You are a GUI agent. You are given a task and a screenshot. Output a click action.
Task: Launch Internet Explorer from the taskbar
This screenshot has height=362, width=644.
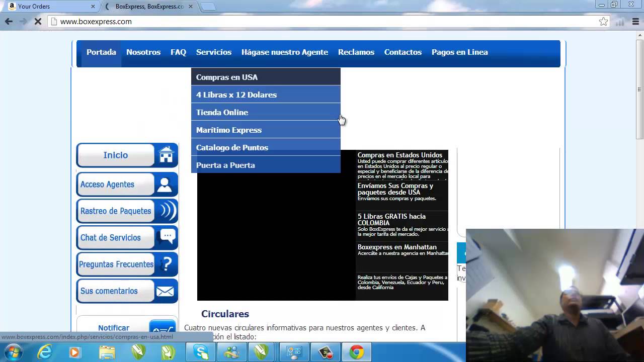coord(45,352)
